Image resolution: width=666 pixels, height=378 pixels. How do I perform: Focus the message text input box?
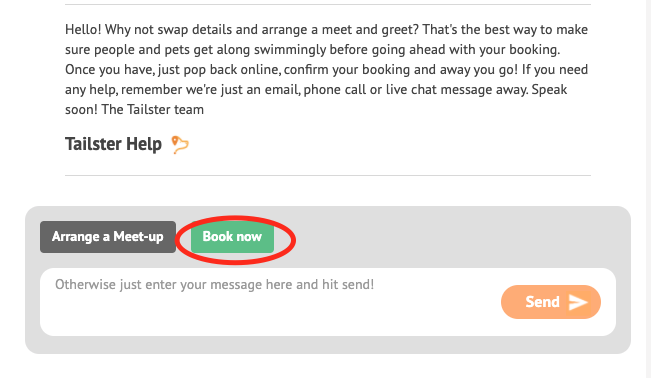(328, 302)
